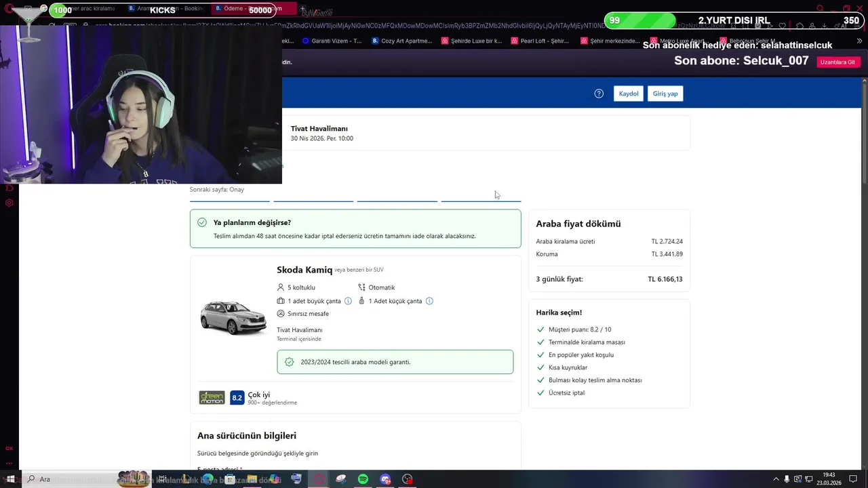This screenshot has width=868, height=488.
Task: Open Spotify from the taskbar
Action: [363, 479]
